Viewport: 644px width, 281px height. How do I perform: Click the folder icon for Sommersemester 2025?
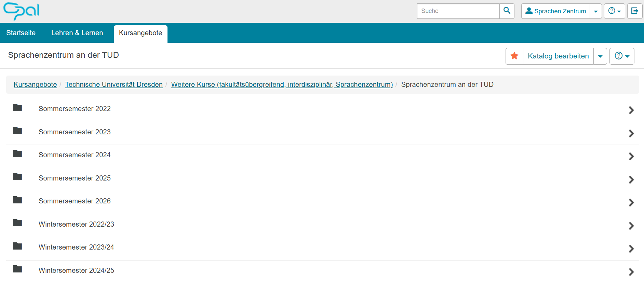click(x=17, y=177)
